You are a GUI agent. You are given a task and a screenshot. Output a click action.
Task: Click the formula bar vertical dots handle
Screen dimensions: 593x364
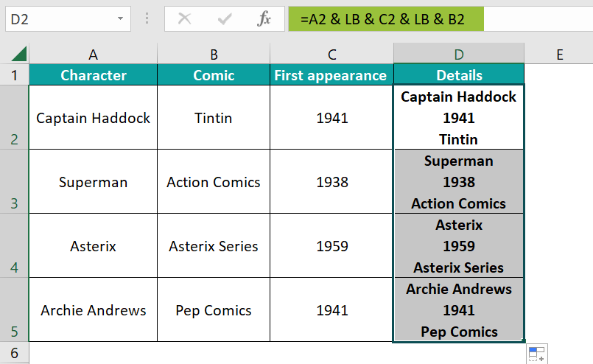pos(147,18)
